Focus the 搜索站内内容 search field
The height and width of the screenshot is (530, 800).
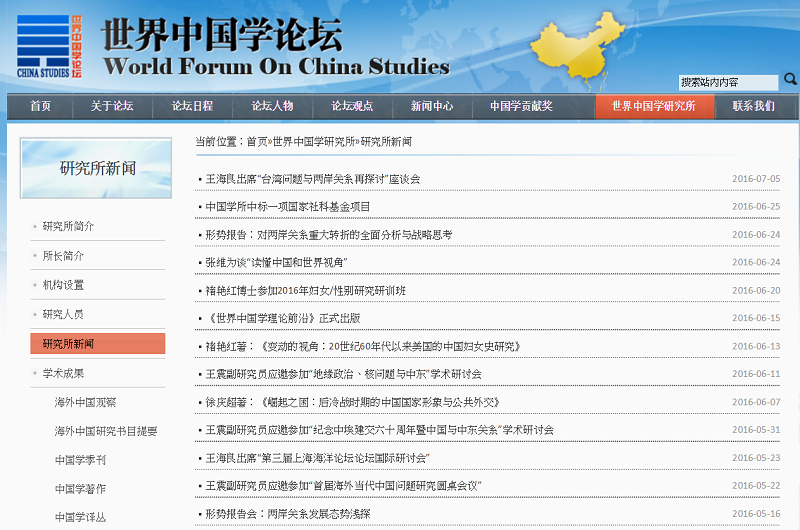(x=728, y=82)
